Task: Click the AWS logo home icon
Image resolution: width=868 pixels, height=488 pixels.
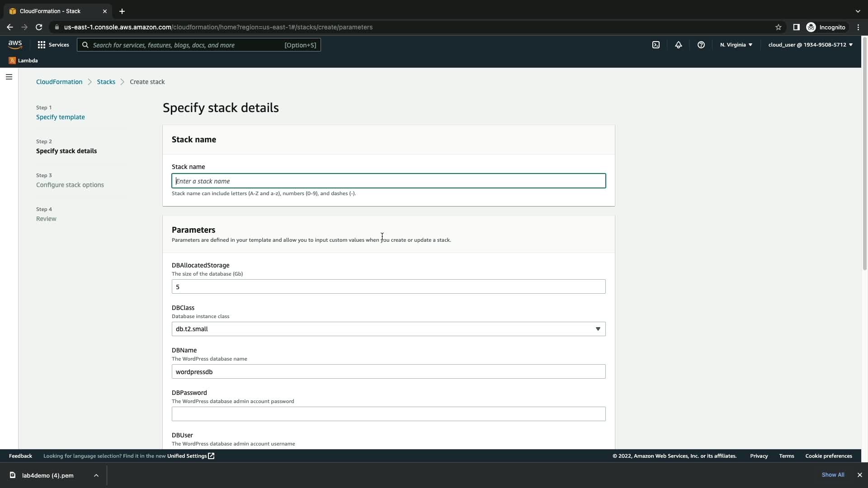Action: coord(15,44)
